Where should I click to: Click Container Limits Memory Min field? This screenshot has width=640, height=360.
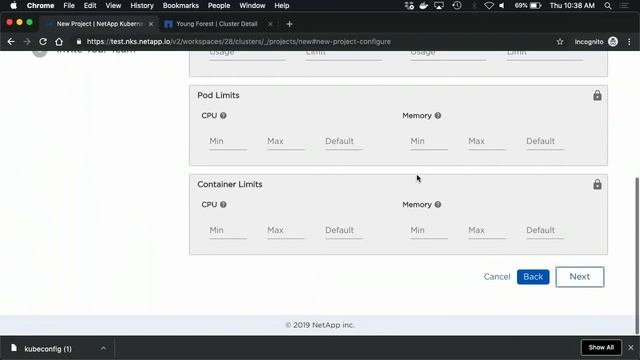point(429,230)
